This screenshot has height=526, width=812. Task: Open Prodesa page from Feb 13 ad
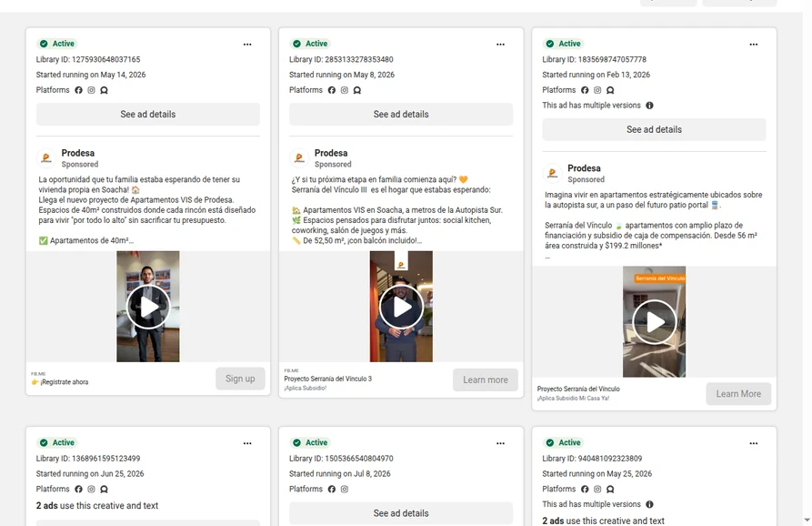pyautogui.click(x=584, y=168)
